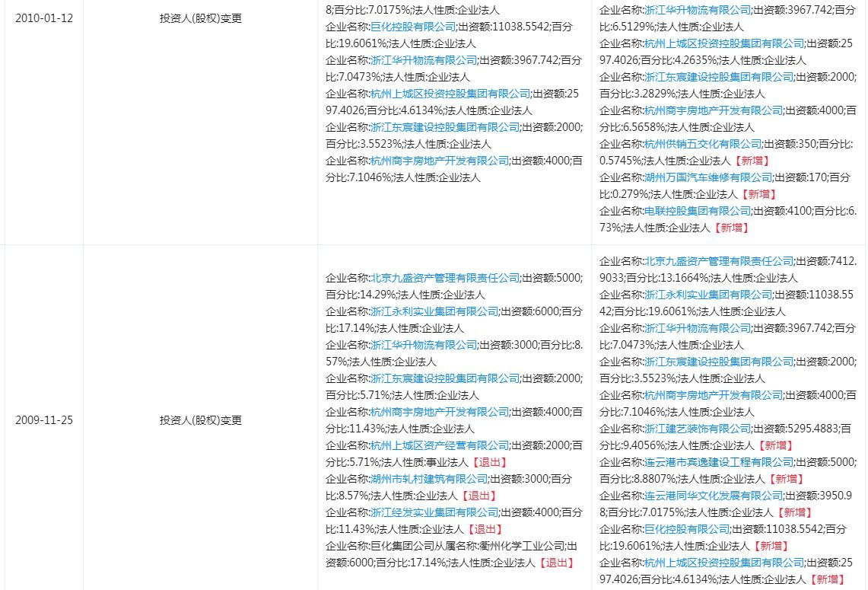Click 【新增】 tag after 杭州供销五交化有限公司 entry
868x590 pixels.
(752, 161)
